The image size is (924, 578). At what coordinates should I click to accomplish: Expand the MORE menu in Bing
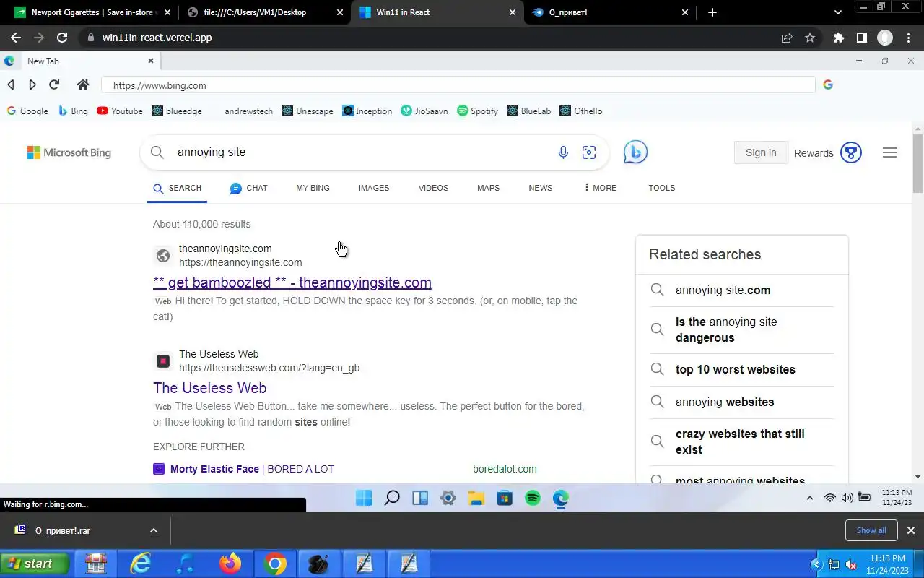click(600, 188)
